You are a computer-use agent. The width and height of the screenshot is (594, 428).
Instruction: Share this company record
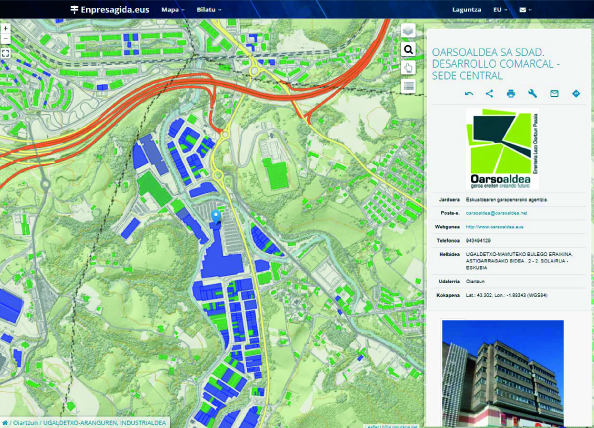489,94
